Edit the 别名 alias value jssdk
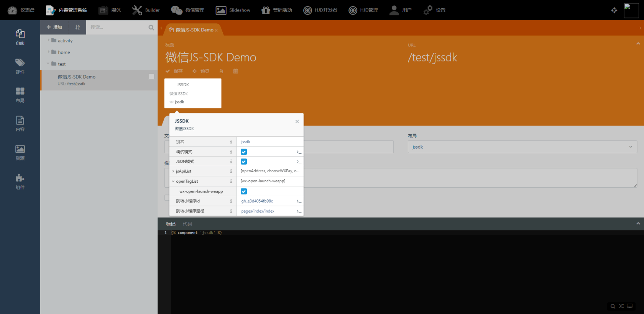Image resolution: width=644 pixels, height=314 pixels. pos(270,142)
